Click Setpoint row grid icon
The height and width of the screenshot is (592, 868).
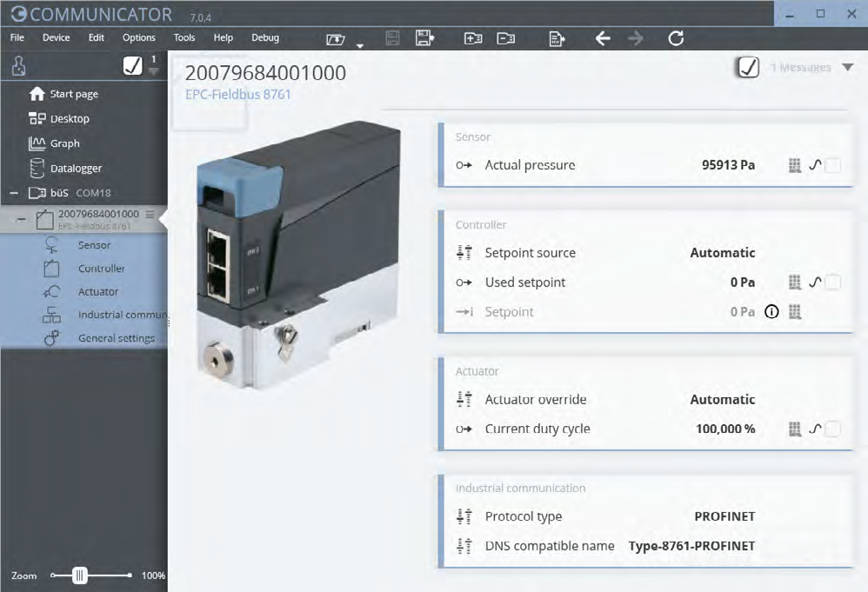point(794,312)
